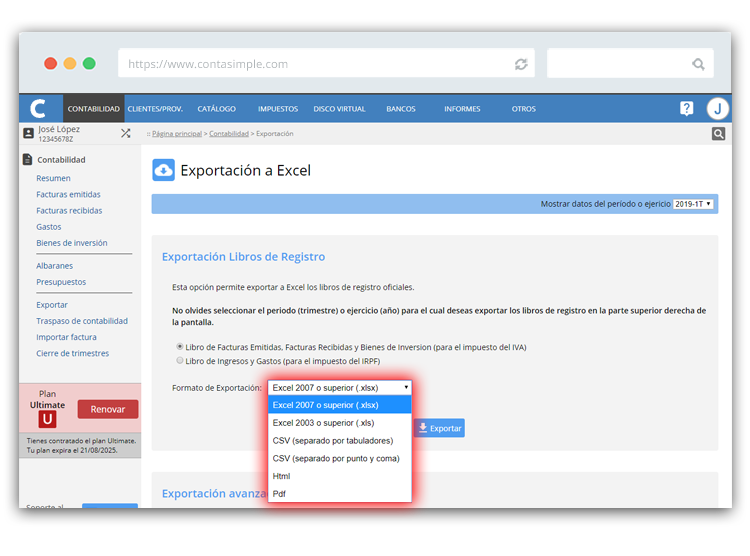
Task: Click the browser reload icon in address bar
Action: point(521,64)
